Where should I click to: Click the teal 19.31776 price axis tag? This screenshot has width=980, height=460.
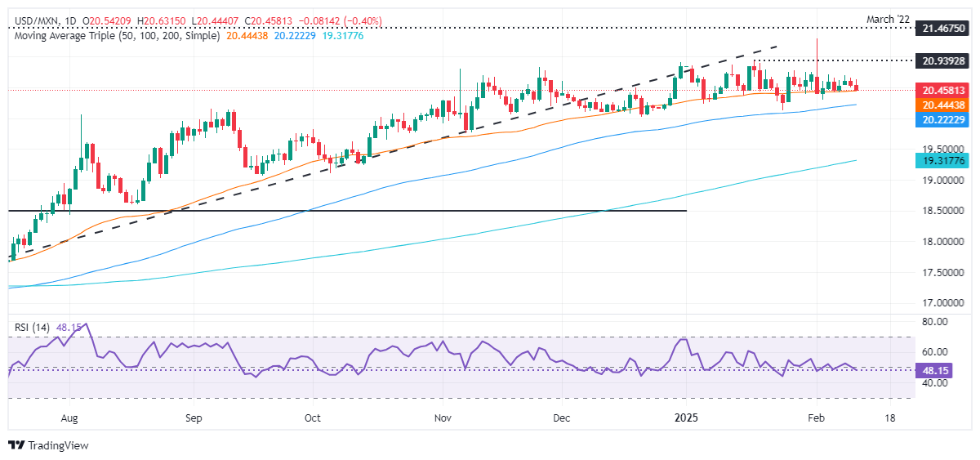coord(944,161)
